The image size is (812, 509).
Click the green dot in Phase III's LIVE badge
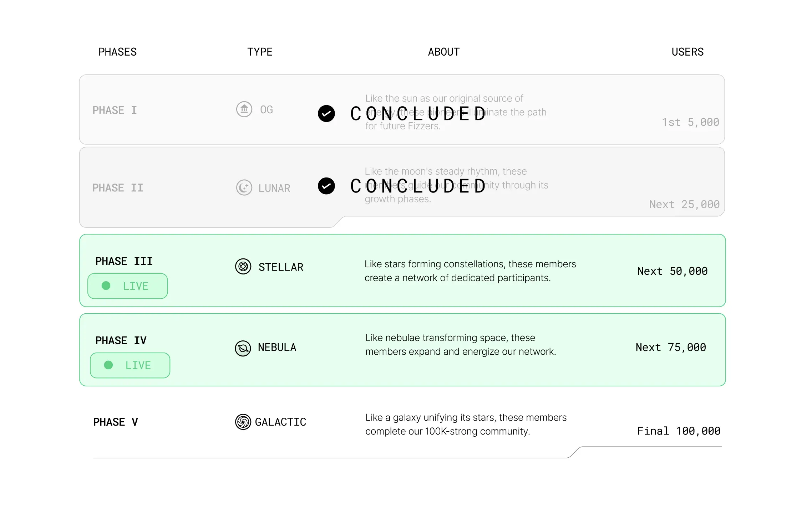[x=106, y=286]
